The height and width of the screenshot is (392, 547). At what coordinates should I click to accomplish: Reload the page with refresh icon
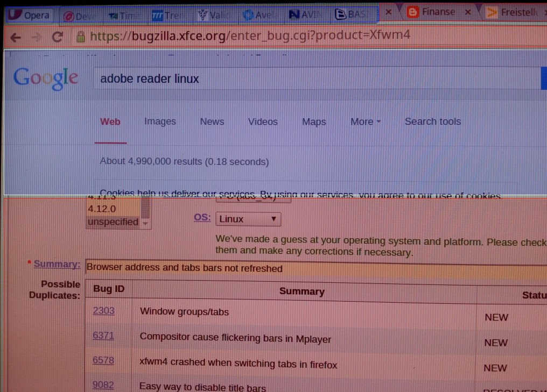[57, 37]
